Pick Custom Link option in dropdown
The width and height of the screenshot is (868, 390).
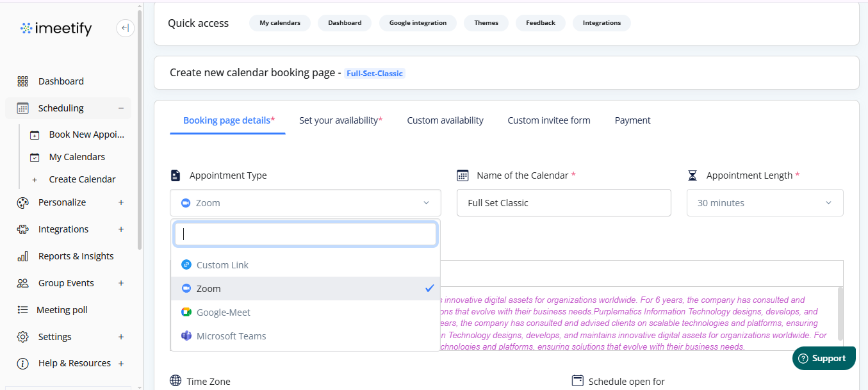(222, 265)
